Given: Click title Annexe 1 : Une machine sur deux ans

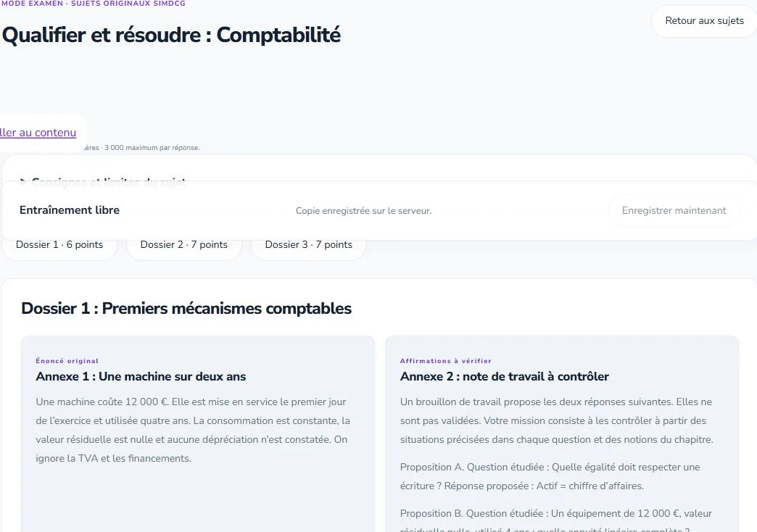Looking at the screenshot, I should tap(141, 376).
